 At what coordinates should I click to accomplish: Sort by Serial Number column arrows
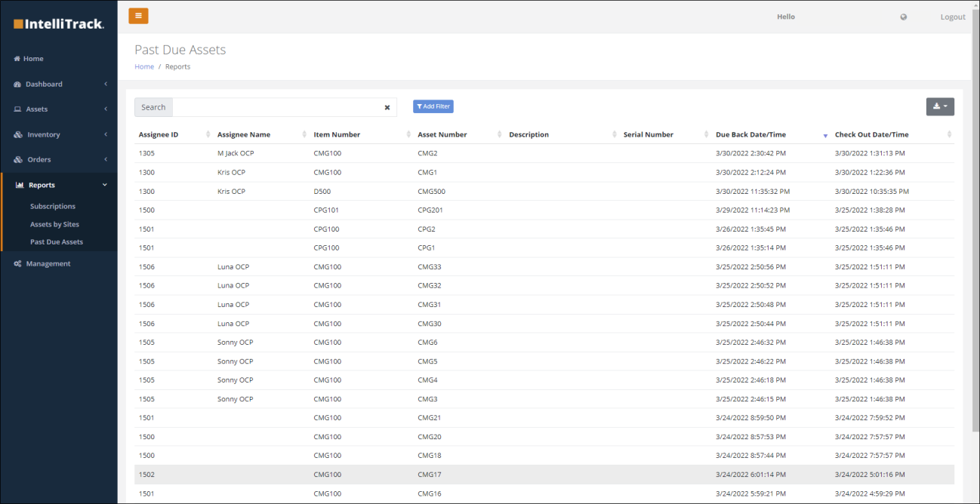pos(707,134)
